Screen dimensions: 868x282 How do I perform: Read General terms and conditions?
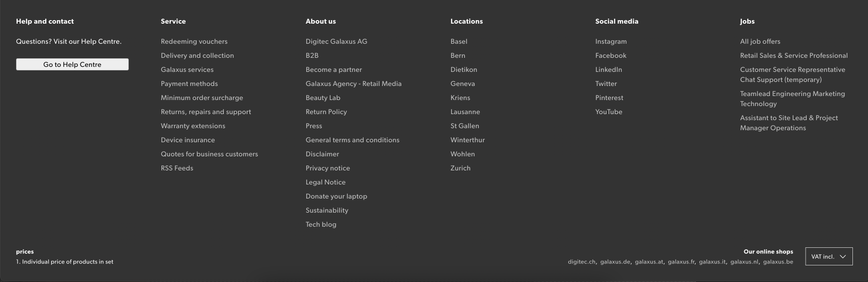pyautogui.click(x=353, y=140)
